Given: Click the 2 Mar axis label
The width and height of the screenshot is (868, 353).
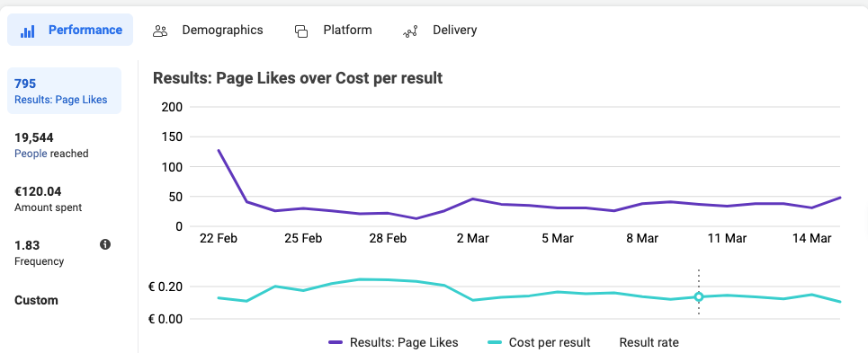Looking at the screenshot, I should [x=473, y=239].
